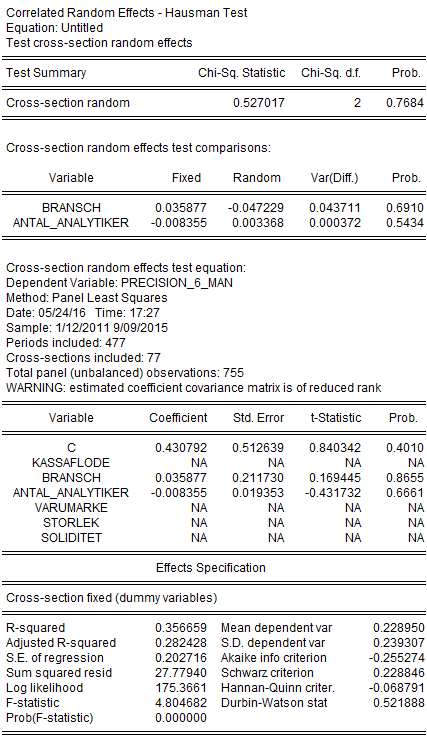Click the Hausman test Prob. value 0.7684
The width and height of the screenshot is (427, 738).
click(405, 103)
